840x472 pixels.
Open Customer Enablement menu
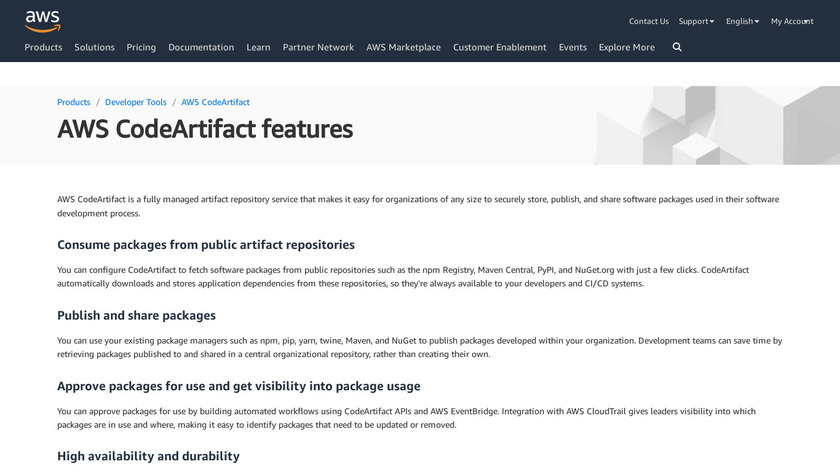[x=499, y=47]
